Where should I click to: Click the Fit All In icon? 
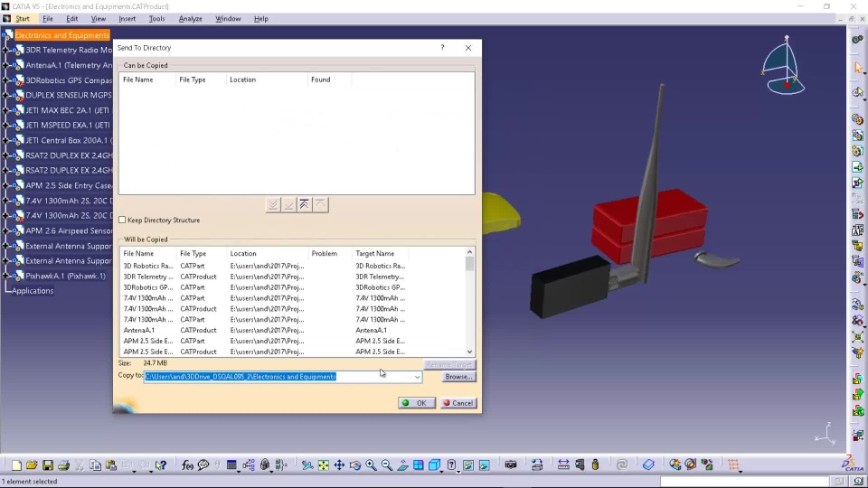pos(324,465)
